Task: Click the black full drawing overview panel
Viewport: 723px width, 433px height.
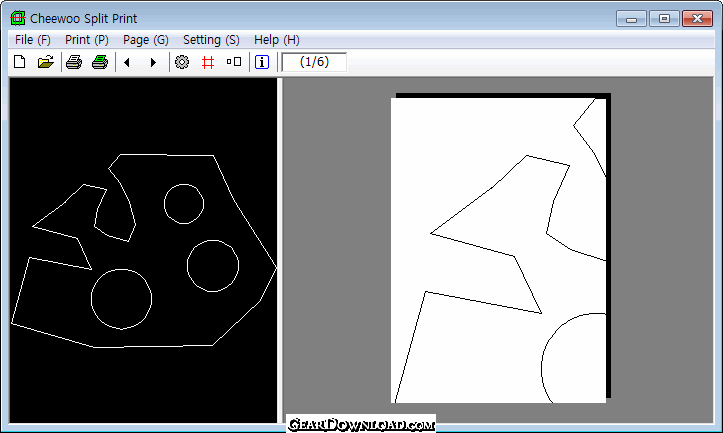Action: pyautogui.click(x=143, y=250)
